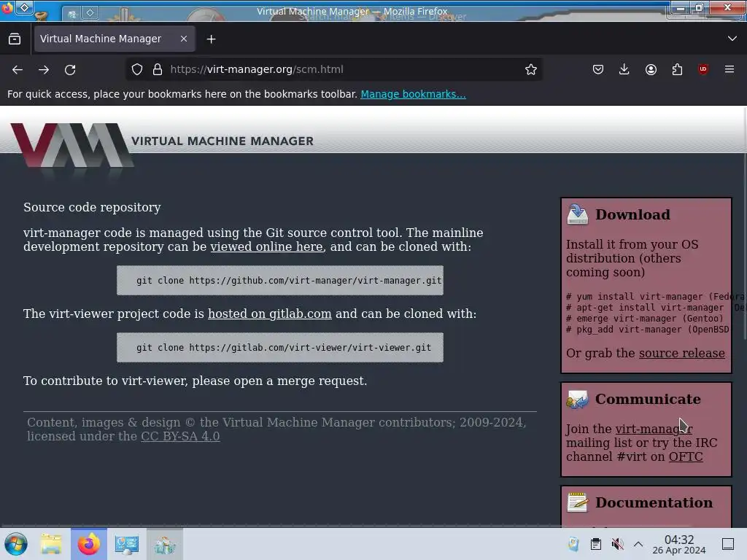Open the file manager taskbar icon

(x=51, y=544)
